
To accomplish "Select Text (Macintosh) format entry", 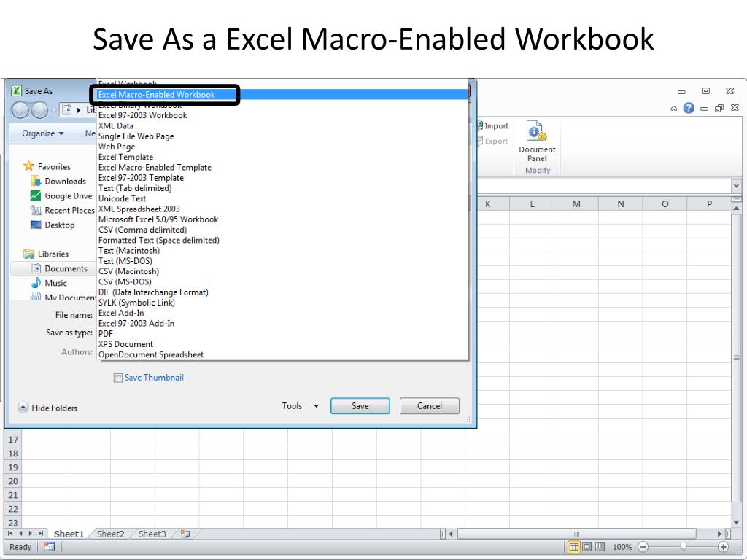I will [282, 251].
